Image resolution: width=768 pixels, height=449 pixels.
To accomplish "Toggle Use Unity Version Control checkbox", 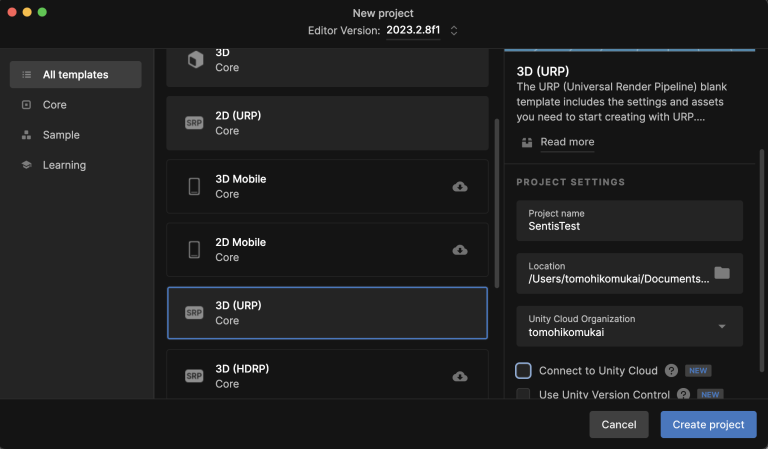I will (523, 395).
